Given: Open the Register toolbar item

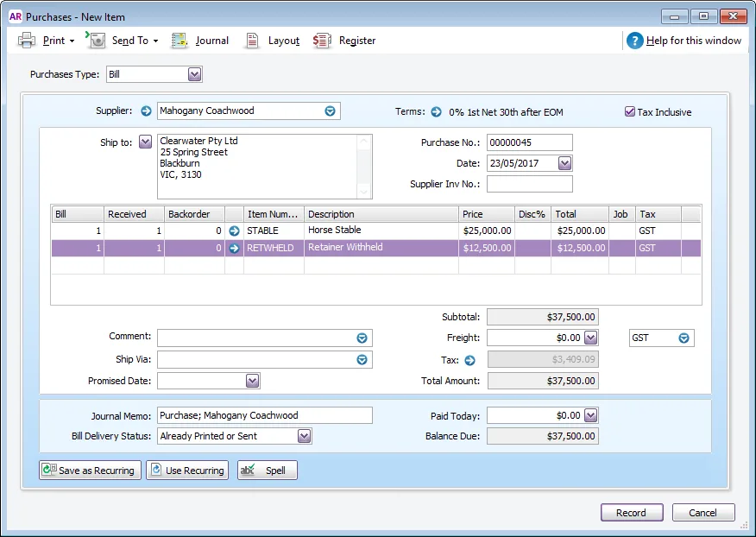Looking at the screenshot, I should point(356,41).
